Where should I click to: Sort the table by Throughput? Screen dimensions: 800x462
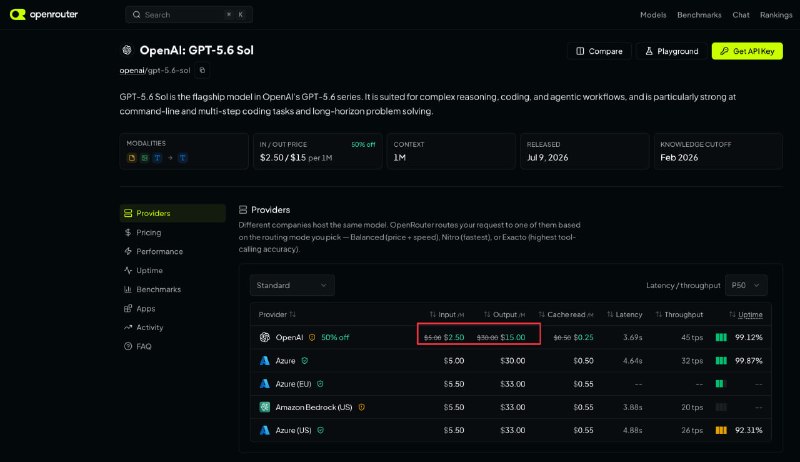(x=679, y=315)
